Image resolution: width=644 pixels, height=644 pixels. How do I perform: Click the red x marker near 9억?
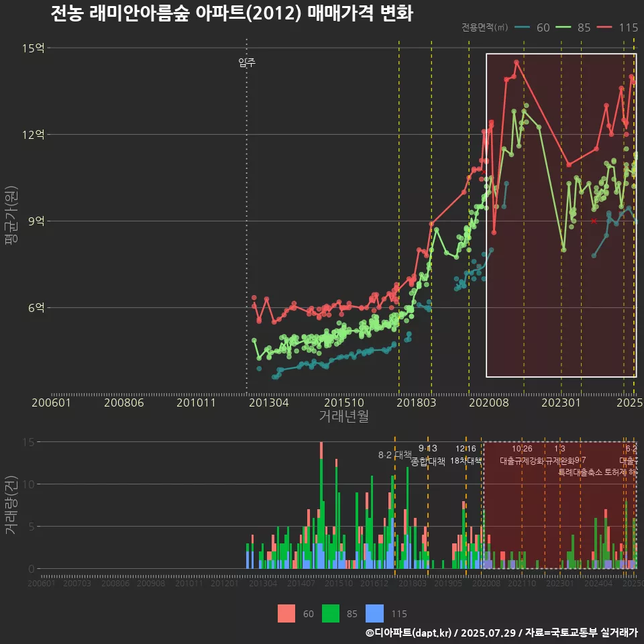(594, 221)
